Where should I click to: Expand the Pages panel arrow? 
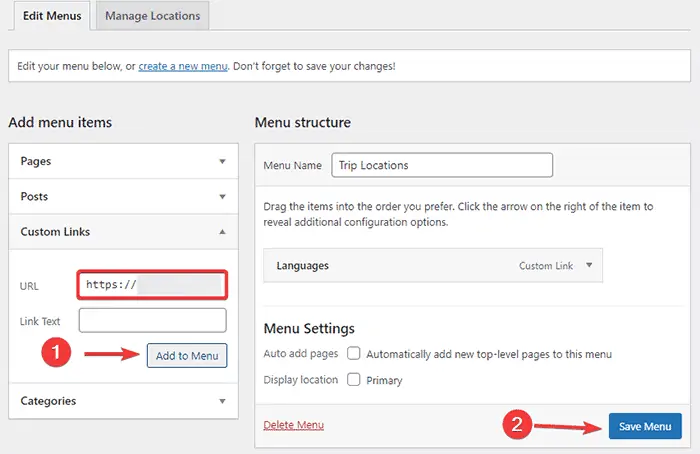click(x=222, y=161)
